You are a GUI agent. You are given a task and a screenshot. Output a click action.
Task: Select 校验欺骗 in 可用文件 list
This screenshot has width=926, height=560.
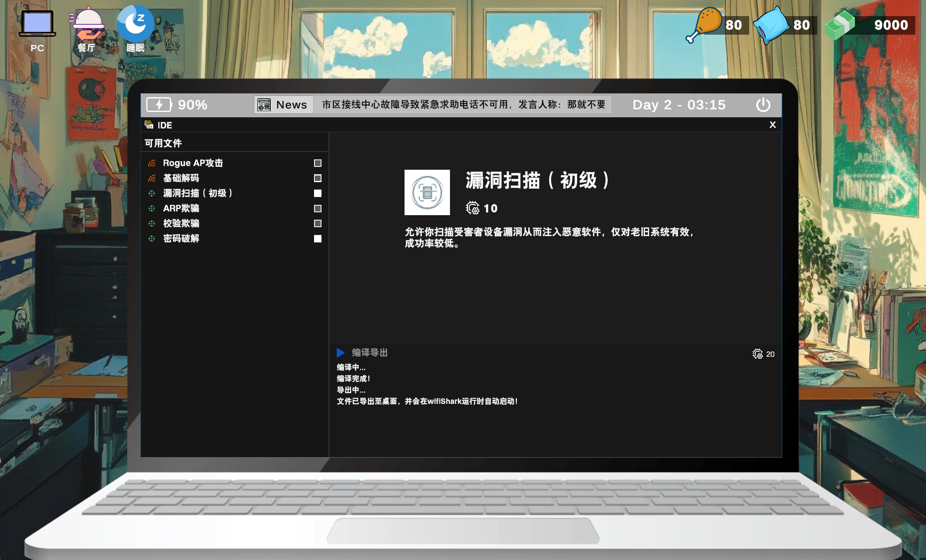(181, 223)
